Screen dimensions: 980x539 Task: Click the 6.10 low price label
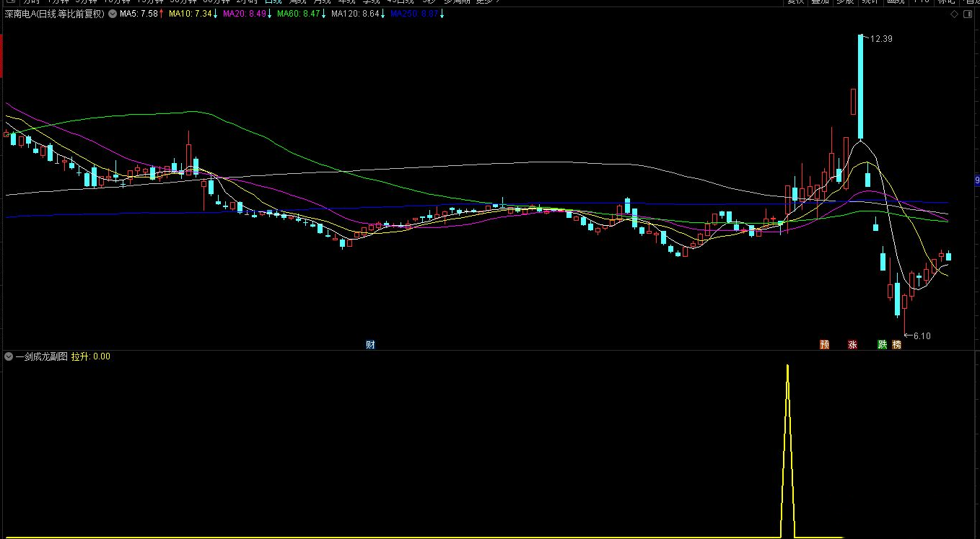click(922, 336)
